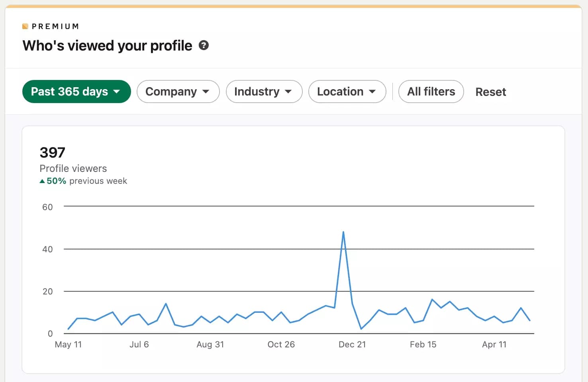Click the Profile viewers label

(x=73, y=168)
